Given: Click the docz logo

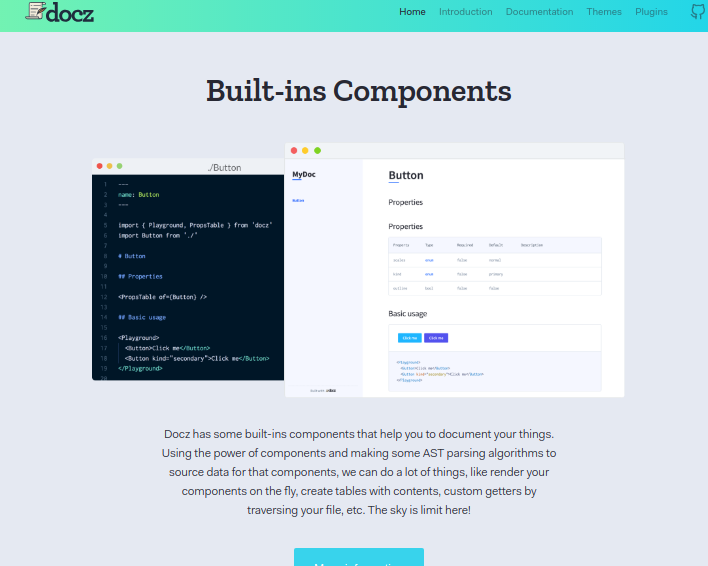Looking at the screenshot, I should coord(60,12).
